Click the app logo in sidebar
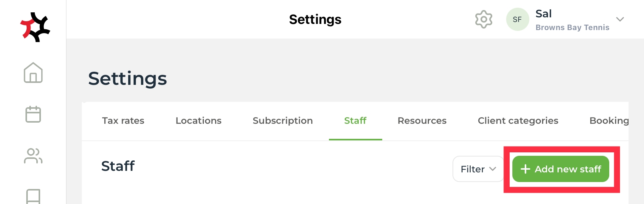The image size is (644, 204). (35, 27)
